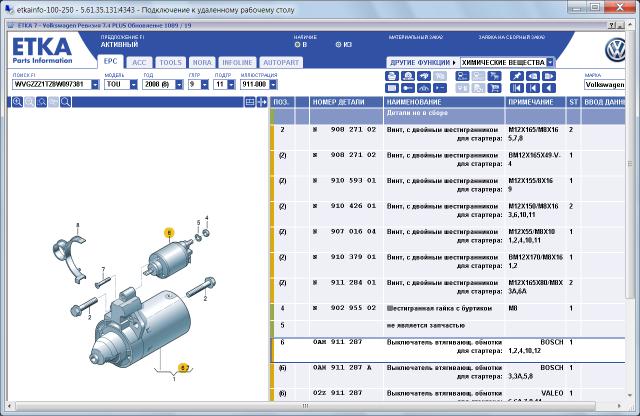Click the scroll-down arrow of the parts list
The height and width of the screenshot is (416, 640).
coord(630,395)
